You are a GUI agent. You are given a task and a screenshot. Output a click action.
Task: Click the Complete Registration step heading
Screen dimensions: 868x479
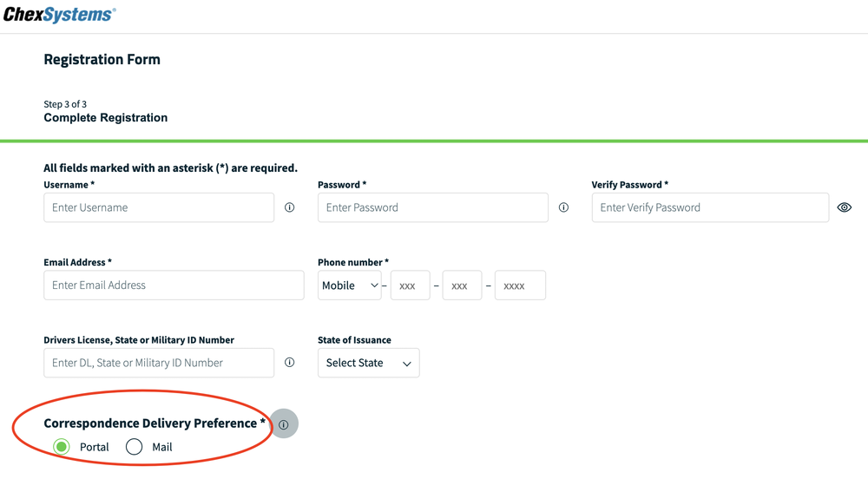(106, 118)
